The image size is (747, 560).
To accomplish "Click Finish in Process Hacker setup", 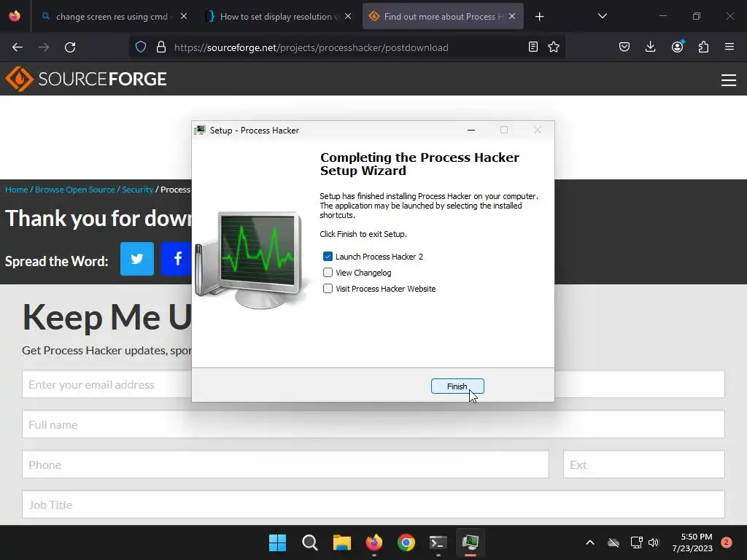I will (457, 386).
